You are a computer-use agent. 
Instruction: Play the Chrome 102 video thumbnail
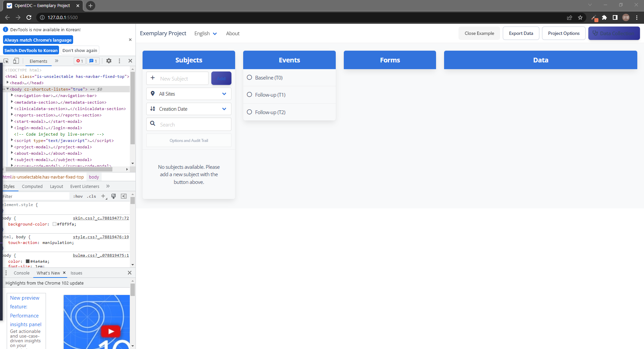(x=111, y=332)
